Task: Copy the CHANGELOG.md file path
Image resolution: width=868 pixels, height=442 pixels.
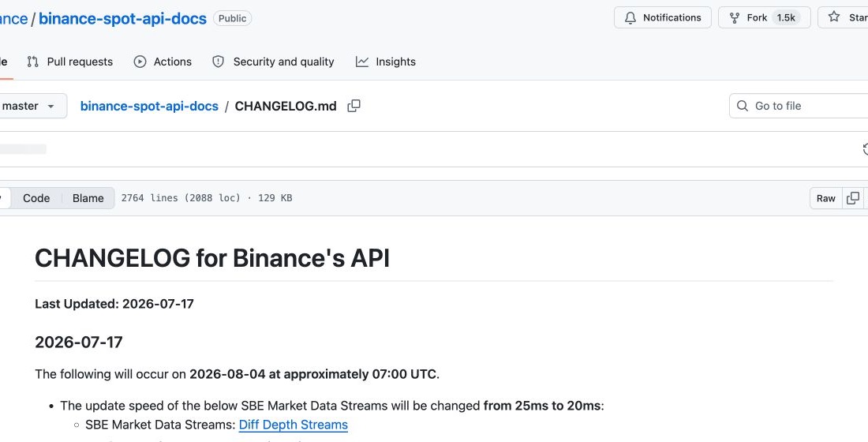Action: coord(354,106)
